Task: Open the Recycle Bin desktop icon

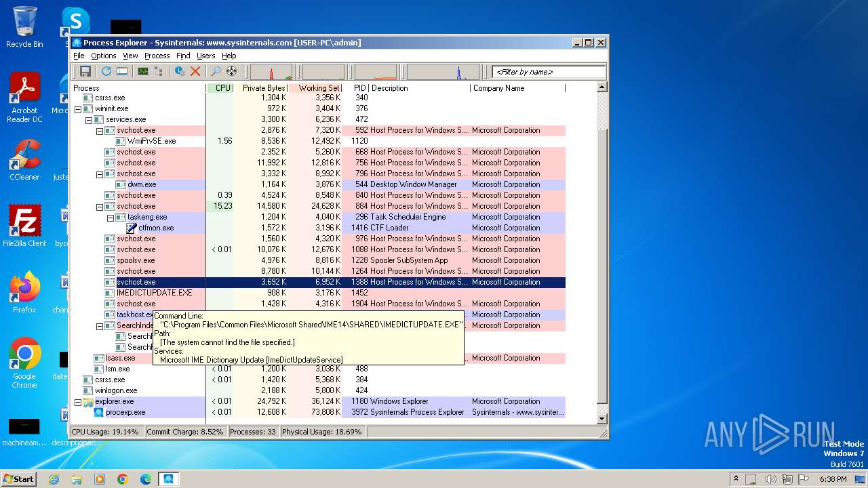Action: (x=24, y=28)
